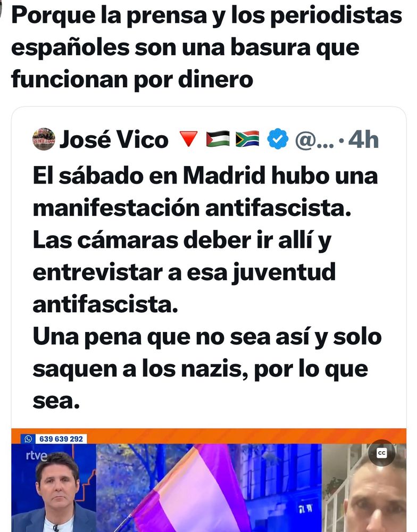Click the 4h timestamp of quoted tweet

363,139
